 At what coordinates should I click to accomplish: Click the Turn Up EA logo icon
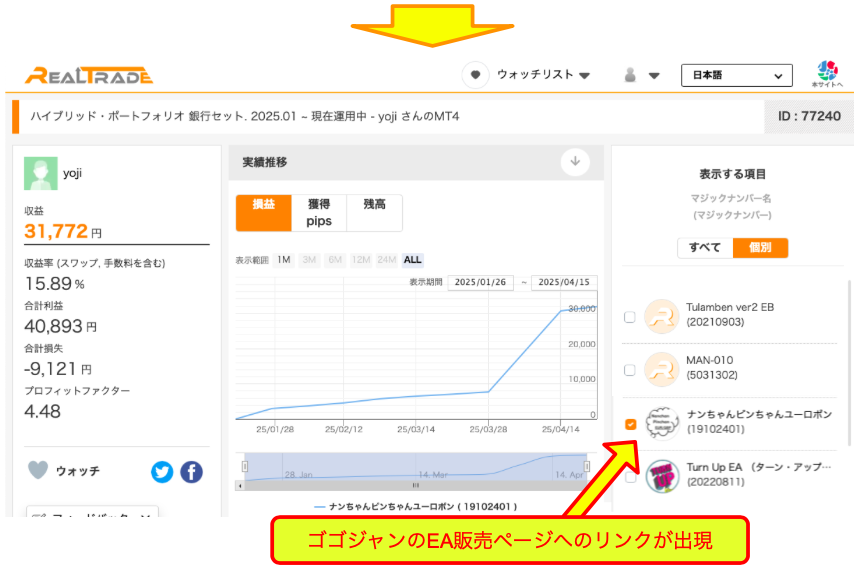[x=663, y=476]
